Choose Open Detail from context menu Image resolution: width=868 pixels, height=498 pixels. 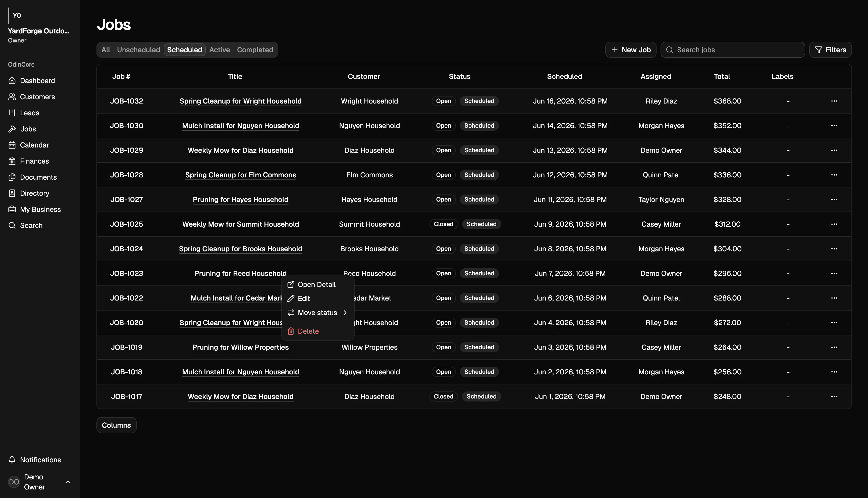[318, 285]
